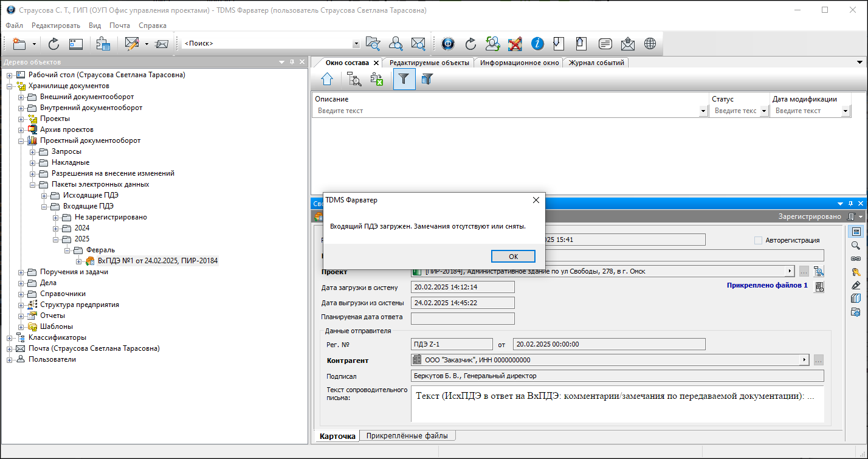The image size is (868, 459).
Task: Open the Контрагент field arrow button
Action: [805, 360]
